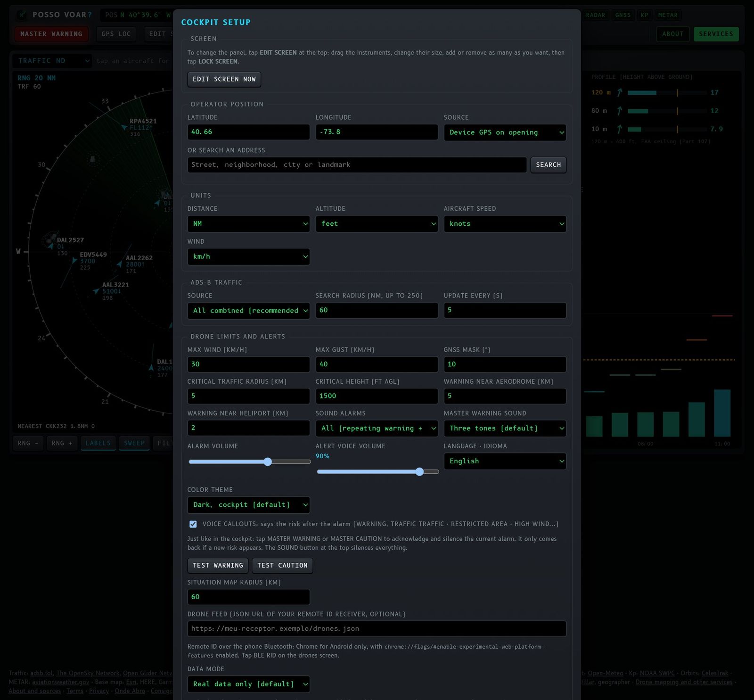Tap the AAL3221 aircraft marker on radar
Viewport: 754px width, 700px height.
[96, 291]
